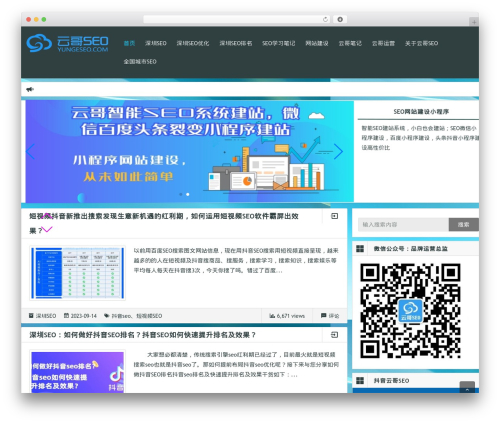Select the 深圳SEO优化 navigation item
The width and height of the screenshot is (500, 423).
coord(193,43)
